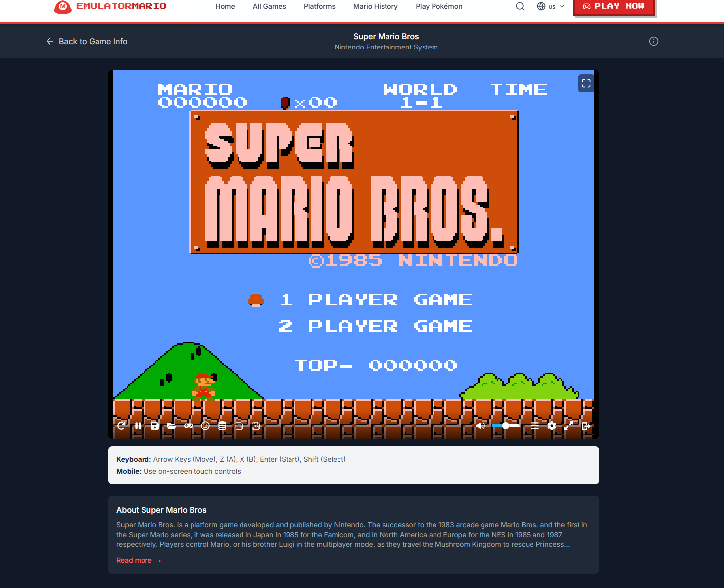The image size is (724, 588).
Task: Adjust the volume slider
Action: [x=505, y=426]
